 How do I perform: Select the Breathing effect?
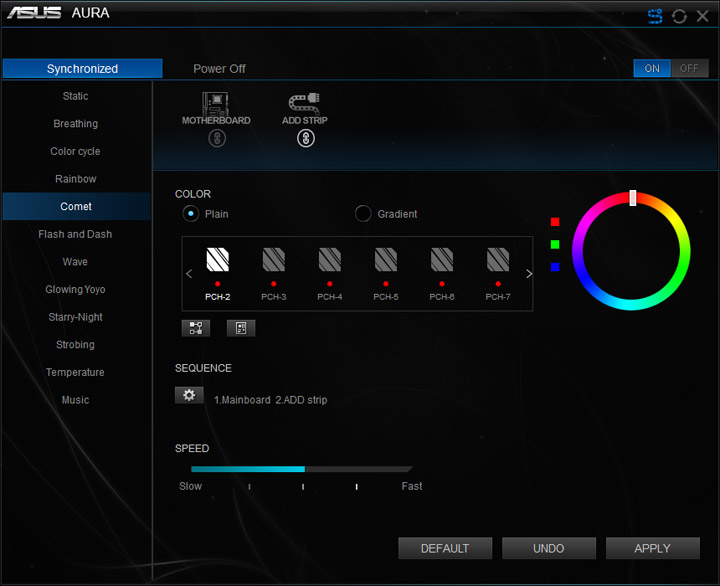[x=76, y=124]
